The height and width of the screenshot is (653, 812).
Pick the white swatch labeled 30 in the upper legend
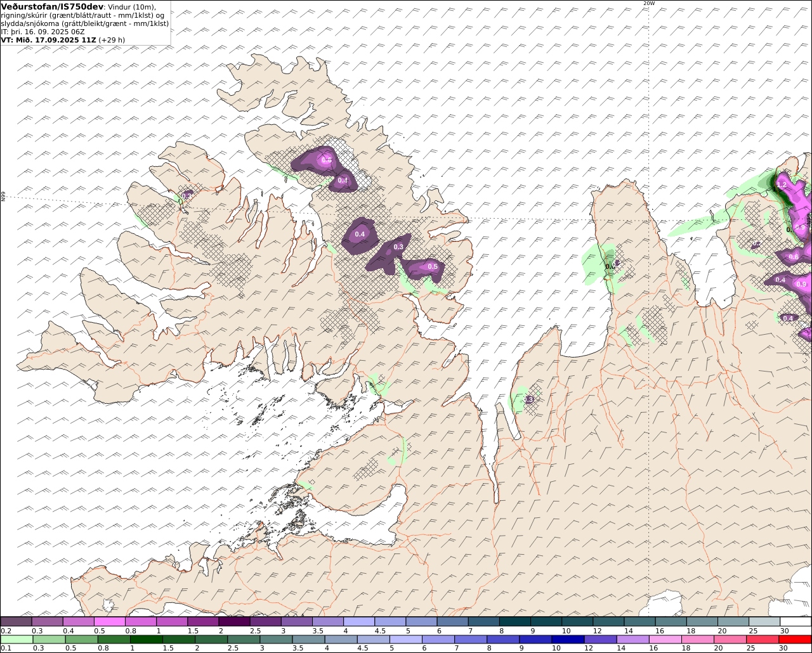click(x=796, y=621)
